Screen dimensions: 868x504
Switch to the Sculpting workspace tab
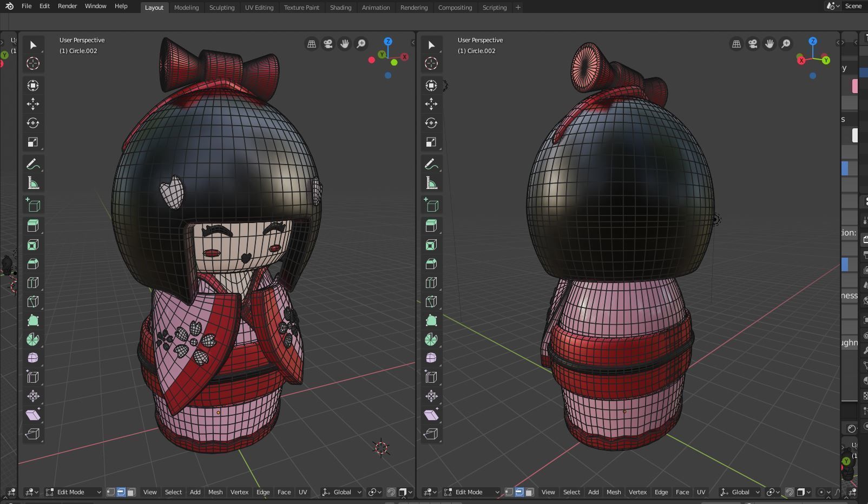(x=222, y=8)
